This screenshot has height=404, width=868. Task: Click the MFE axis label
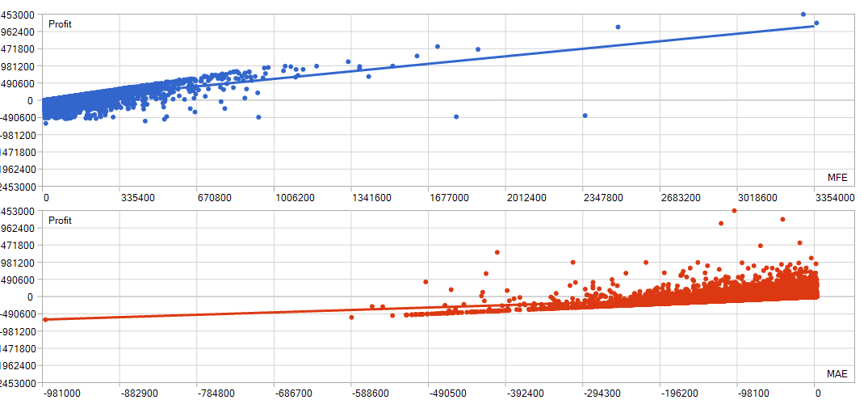[x=837, y=177]
